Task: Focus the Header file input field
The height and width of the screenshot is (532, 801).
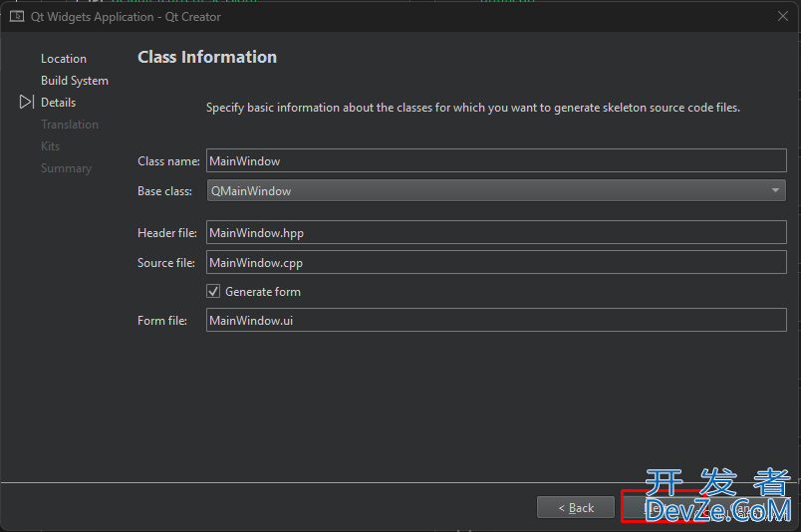Action: point(496,232)
